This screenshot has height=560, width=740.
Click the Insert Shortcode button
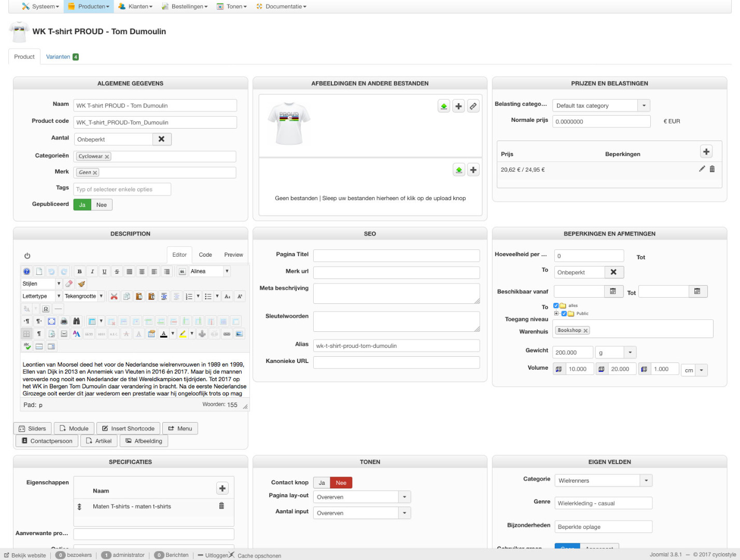[128, 428]
